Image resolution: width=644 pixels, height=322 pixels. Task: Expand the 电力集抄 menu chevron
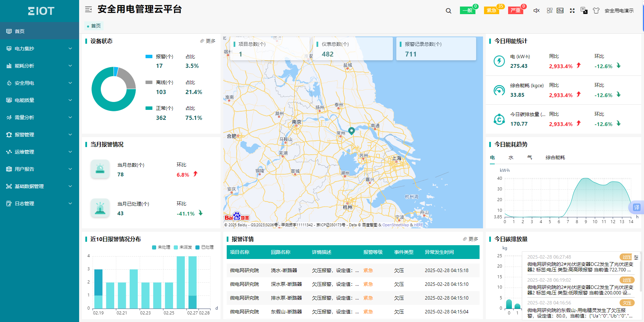70,49
